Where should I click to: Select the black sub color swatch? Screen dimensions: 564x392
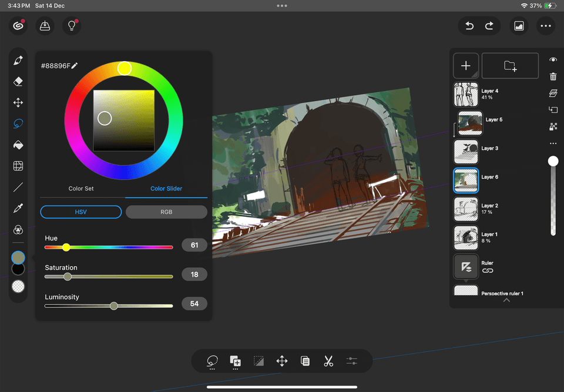point(18,269)
